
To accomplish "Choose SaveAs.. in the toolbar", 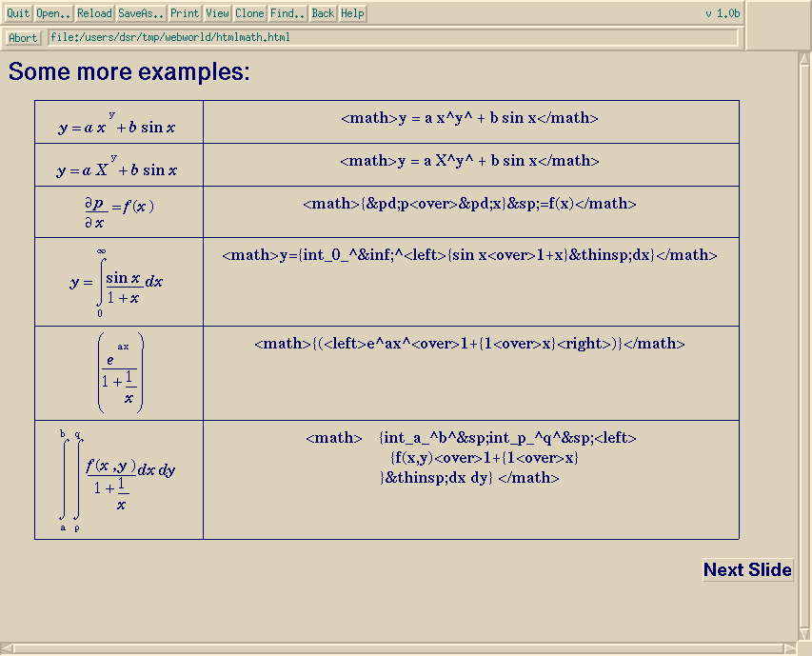I will point(141,13).
